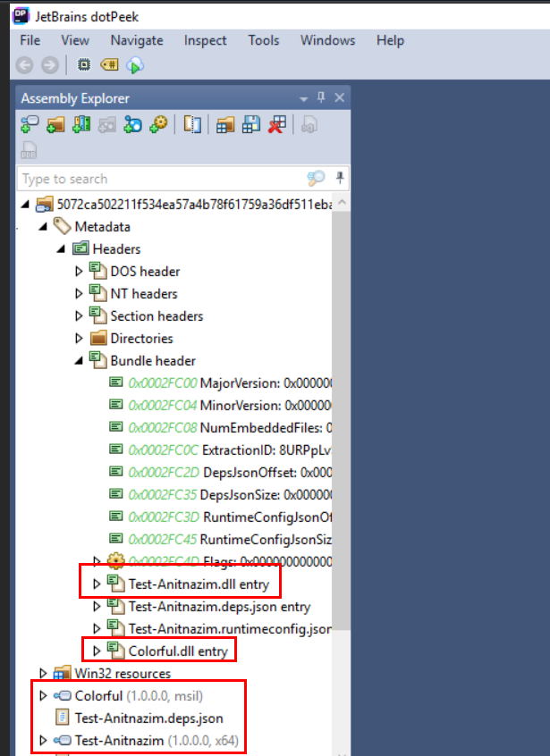The height and width of the screenshot is (756, 550).
Task: Click the Assembly Explorer vertical scrollbar thumb
Action: [x=342, y=419]
